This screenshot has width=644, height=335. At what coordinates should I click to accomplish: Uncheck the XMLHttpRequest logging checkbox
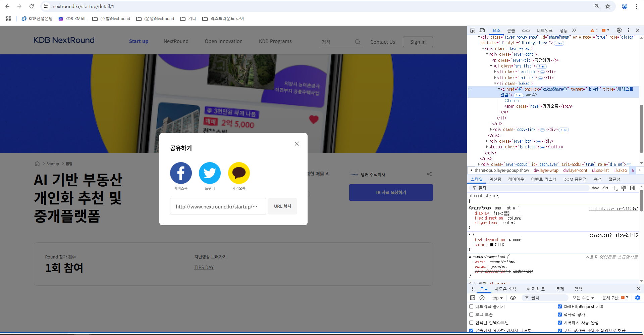(560, 306)
